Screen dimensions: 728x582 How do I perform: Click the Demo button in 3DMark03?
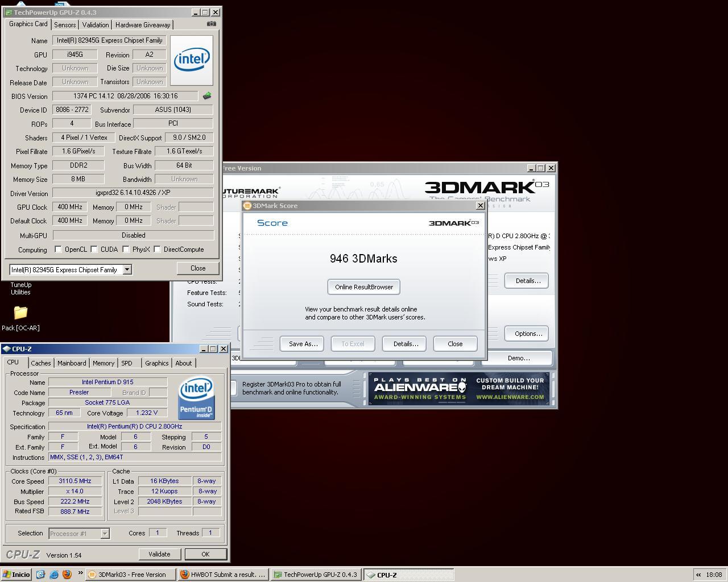518,358
